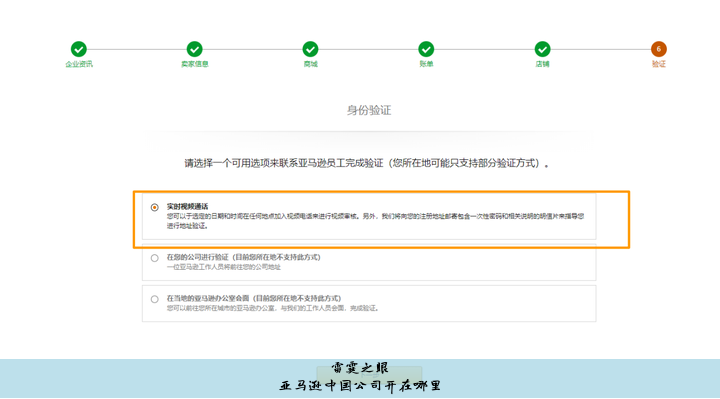
Task: Click the 在您的公司进行验证 option title
Action: click(x=243, y=257)
